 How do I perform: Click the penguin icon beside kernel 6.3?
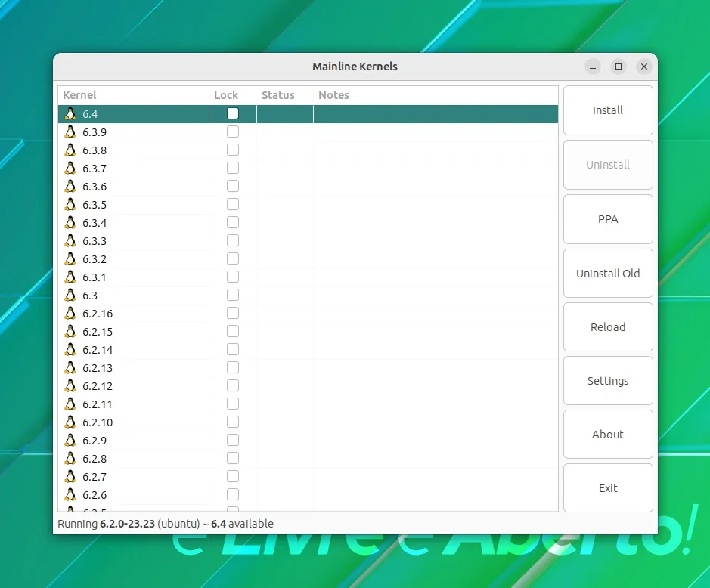[x=70, y=295]
